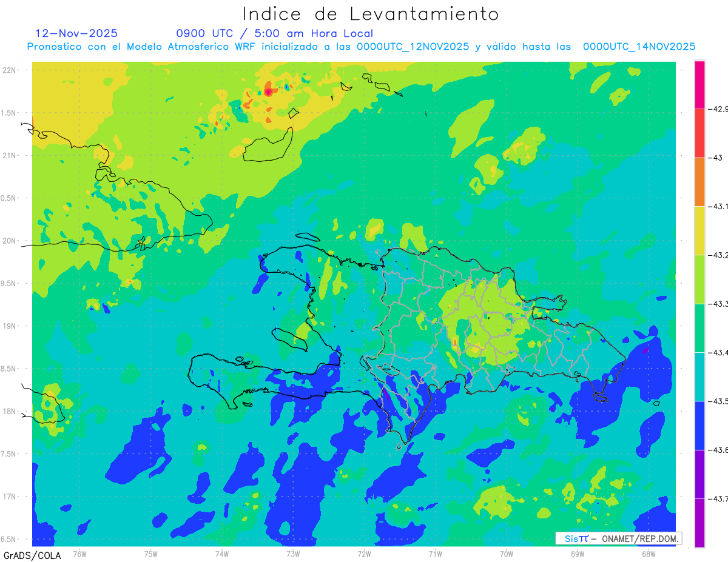Click the '8.5N' latitude label
728x562 pixels.
click(9, 369)
